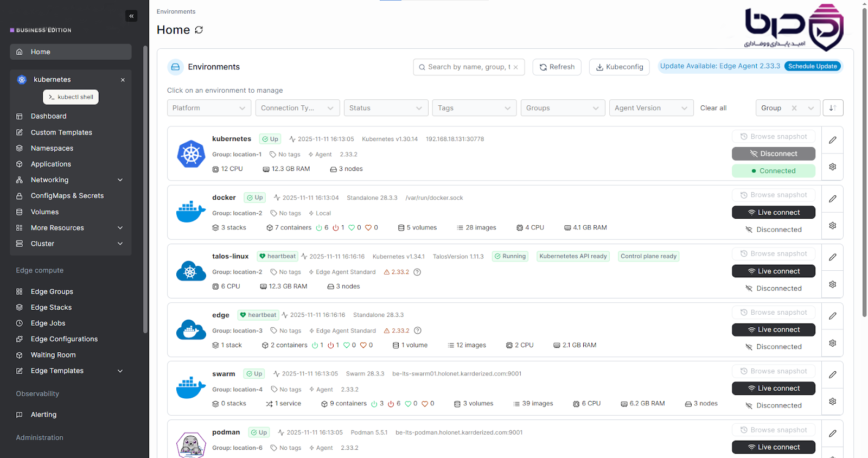Click Clear all filters

tap(713, 108)
